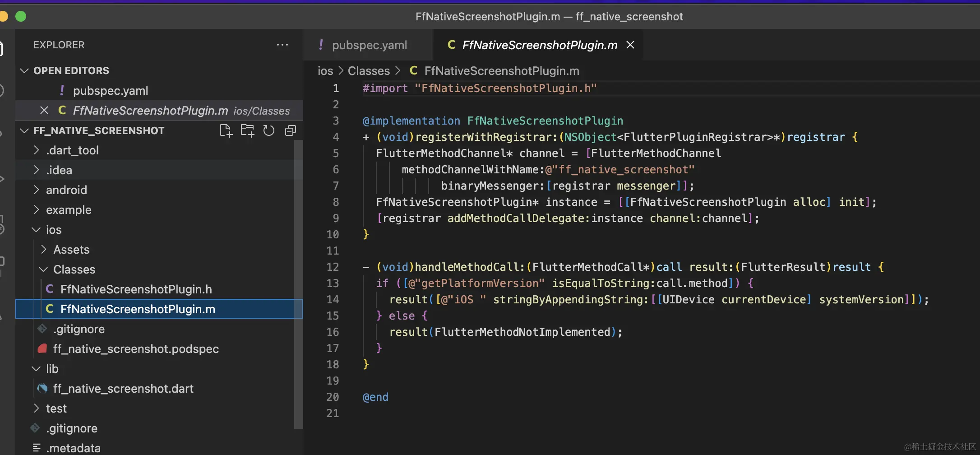Click the New Folder icon in explorer header
Screen dimensions: 980x455
pos(247,131)
